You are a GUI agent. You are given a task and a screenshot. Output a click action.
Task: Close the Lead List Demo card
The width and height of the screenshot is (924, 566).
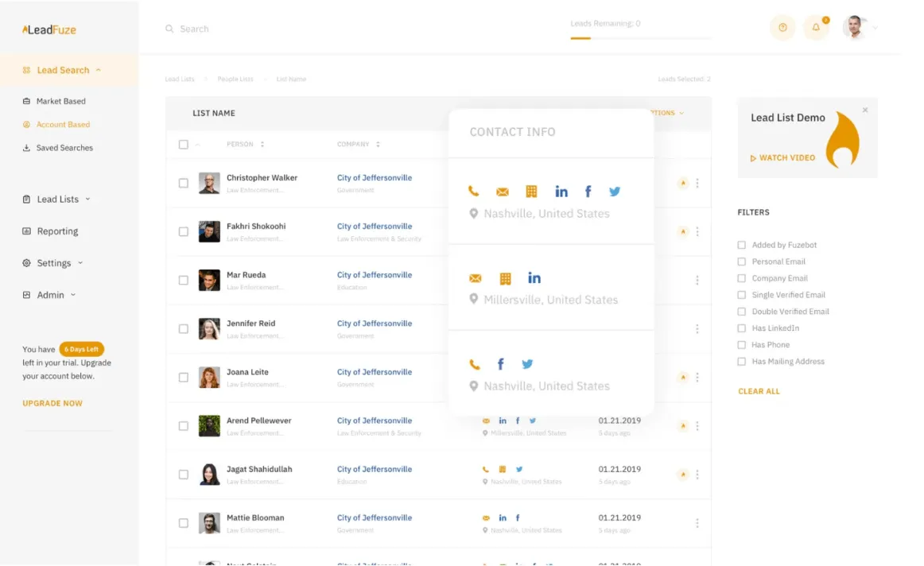[x=865, y=110]
